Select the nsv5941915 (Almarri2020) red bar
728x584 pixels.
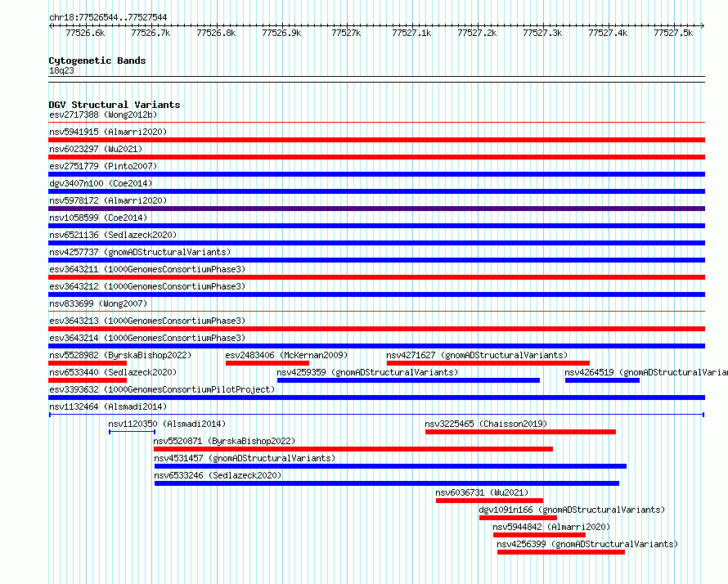coord(376,140)
